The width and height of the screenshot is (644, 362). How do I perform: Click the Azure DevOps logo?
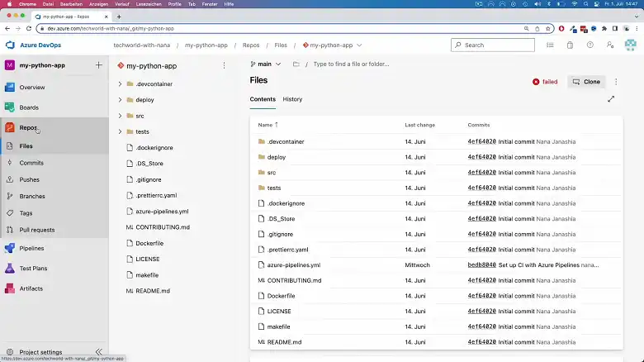pyautogui.click(x=10, y=45)
